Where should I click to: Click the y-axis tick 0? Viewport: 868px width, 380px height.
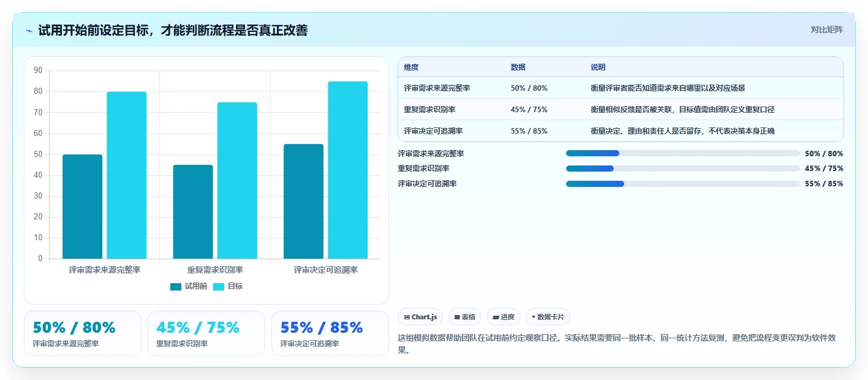click(x=40, y=259)
